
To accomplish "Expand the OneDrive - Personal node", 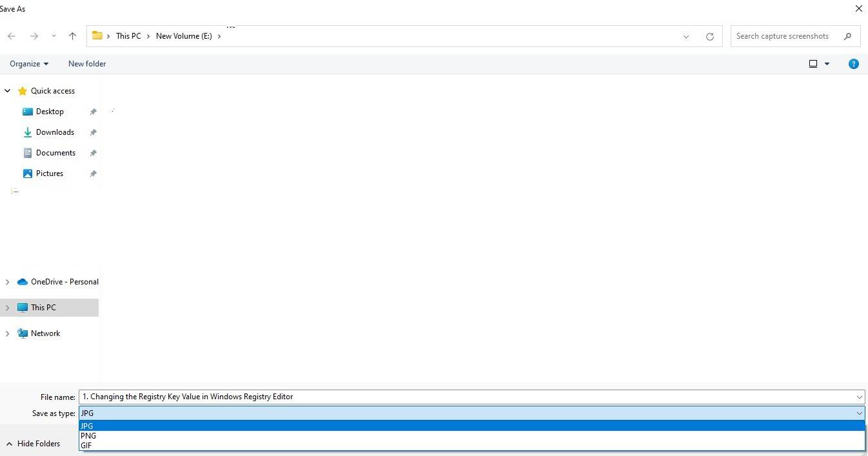I will tap(8, 282).
